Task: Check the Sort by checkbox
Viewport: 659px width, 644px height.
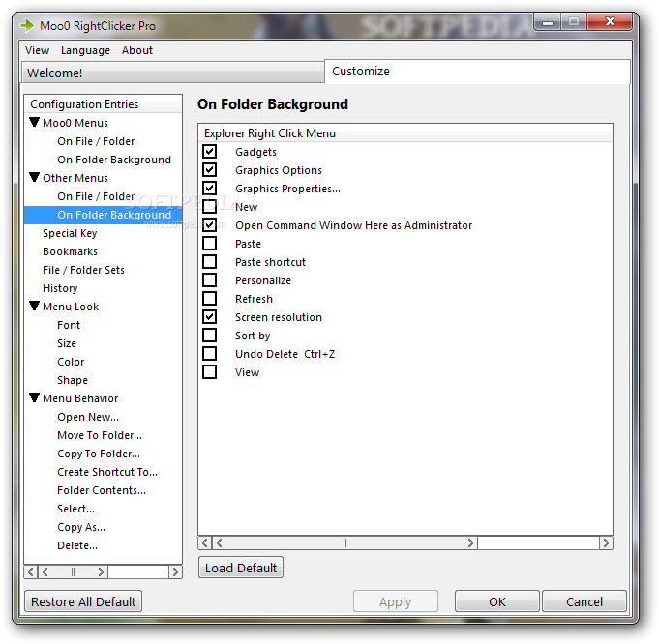Action: (x=209, y=336)
